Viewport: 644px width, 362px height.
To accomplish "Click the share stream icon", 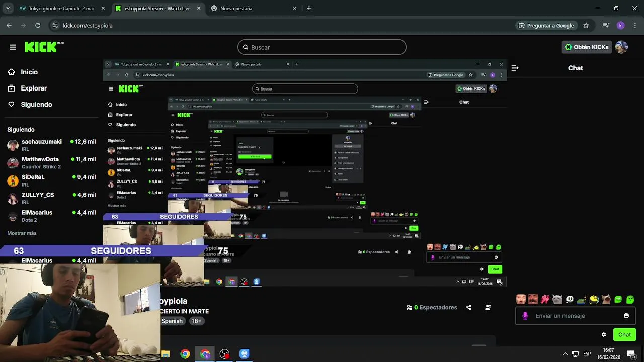I will click(468, 307).
